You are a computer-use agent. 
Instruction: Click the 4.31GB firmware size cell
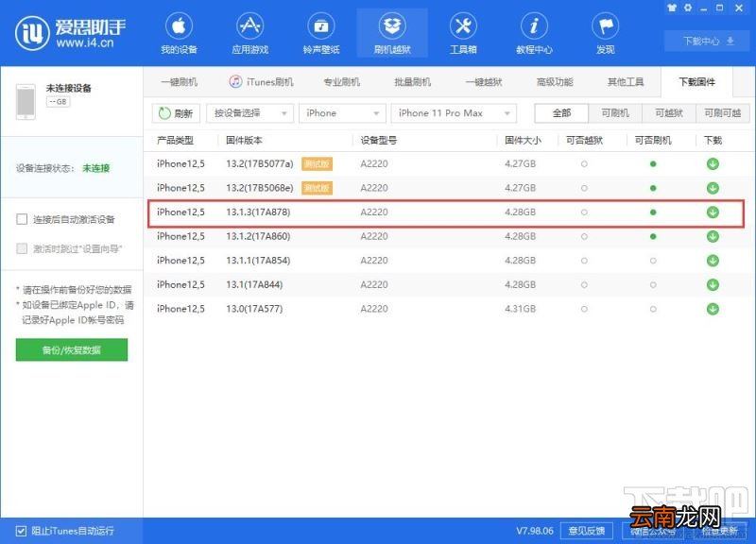521,309
